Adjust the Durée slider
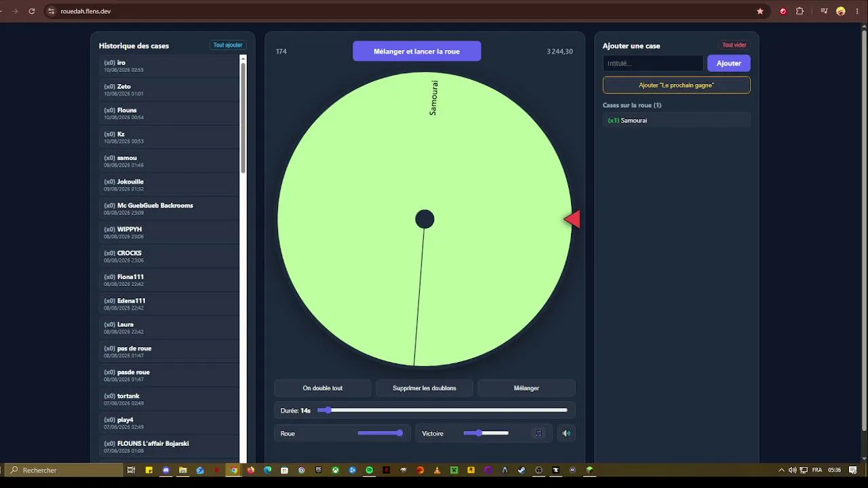 (x=442, y=410)
